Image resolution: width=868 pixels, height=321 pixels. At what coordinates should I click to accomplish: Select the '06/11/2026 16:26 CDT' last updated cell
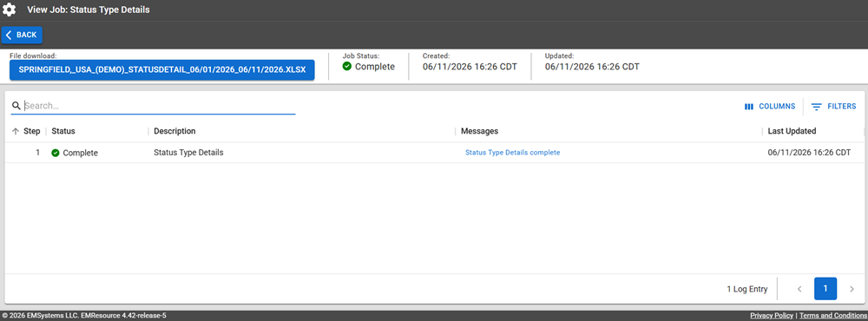tap(809, 153)
